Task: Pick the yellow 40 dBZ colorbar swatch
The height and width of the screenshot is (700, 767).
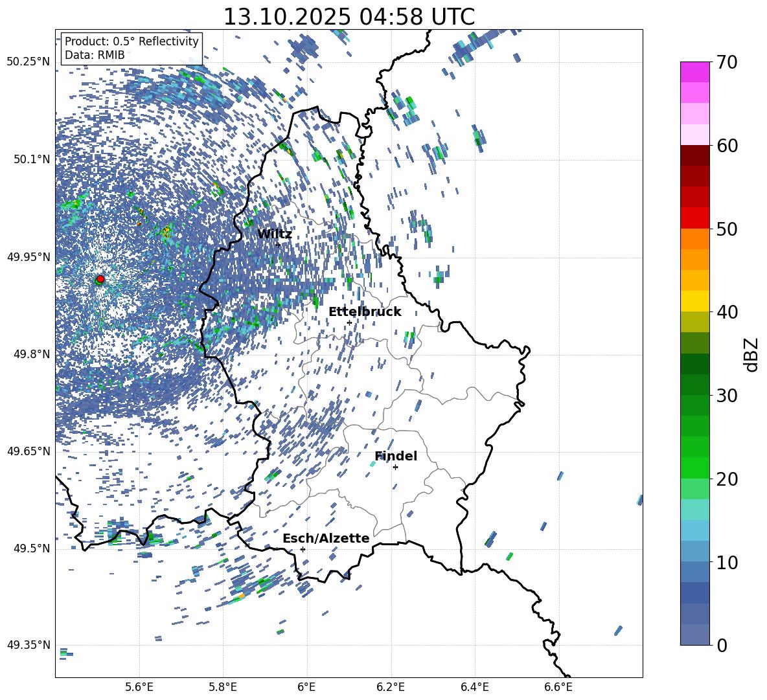Action: click(x=695, y=301)
